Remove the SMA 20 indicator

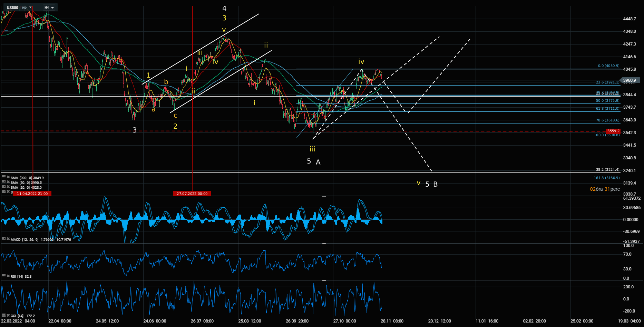8,187
